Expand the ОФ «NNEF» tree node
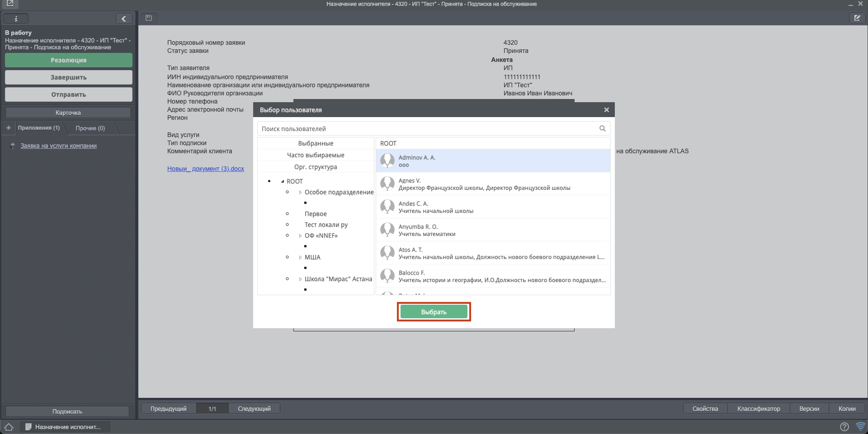This screenshot has height=434, width=868. click(300, 236)
